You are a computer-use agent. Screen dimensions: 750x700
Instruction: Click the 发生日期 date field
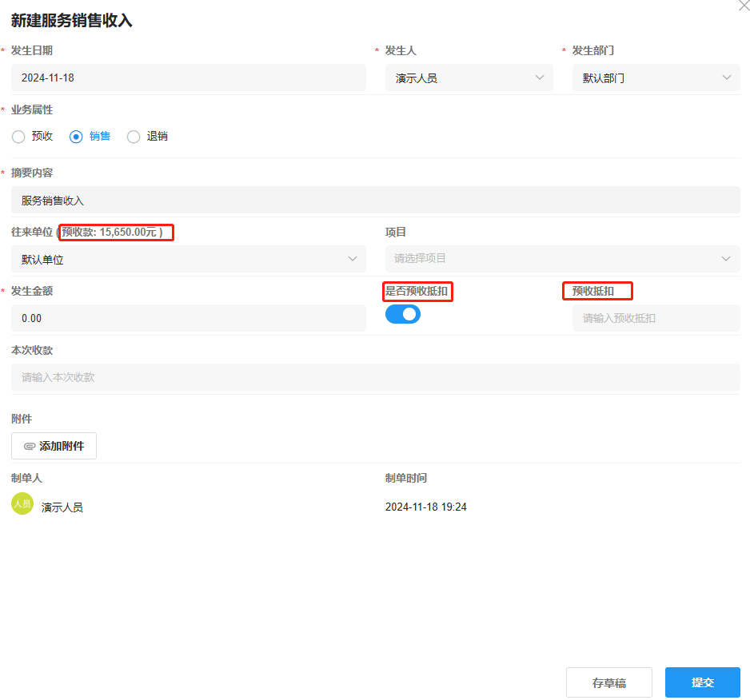coord(188,78)
